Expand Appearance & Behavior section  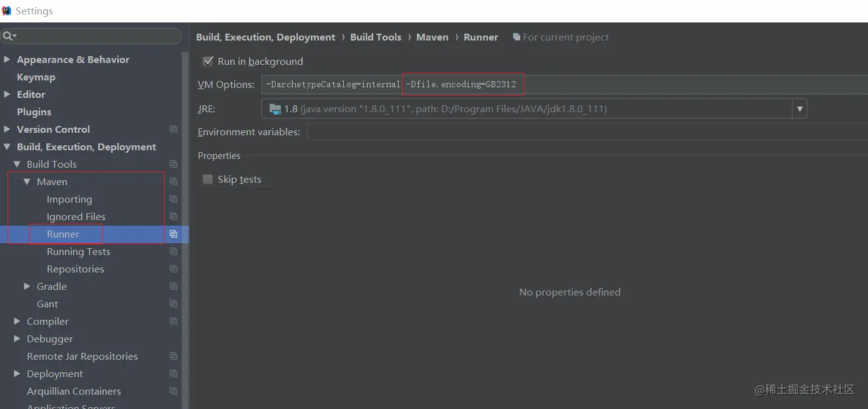pos(7,59)
